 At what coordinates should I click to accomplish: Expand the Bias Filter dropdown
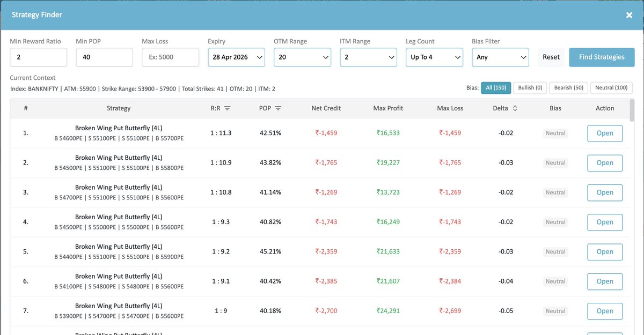500,57
